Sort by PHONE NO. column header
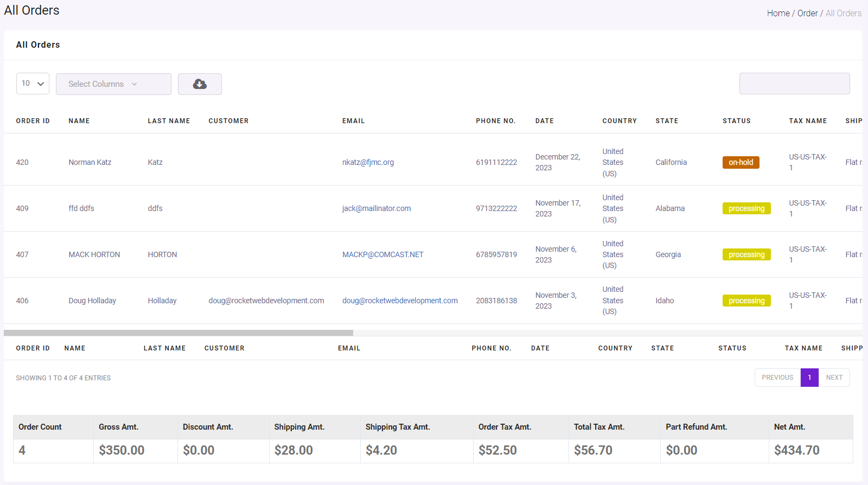 point(496,121)
